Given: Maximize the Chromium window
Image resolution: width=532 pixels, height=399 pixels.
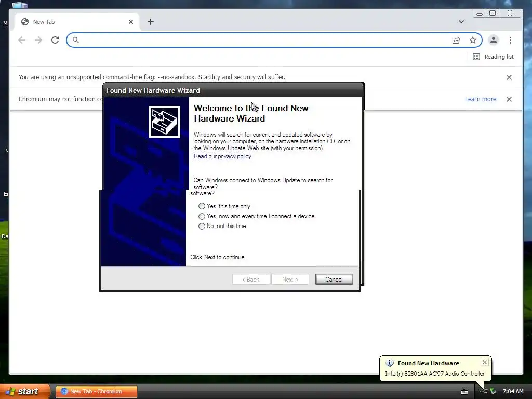Looking at the screenshot, I should 493,13.
